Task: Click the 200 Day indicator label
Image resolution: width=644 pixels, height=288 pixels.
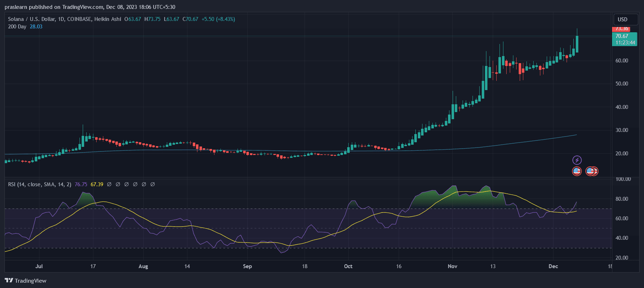Action: pyautogui.click(x=17, y=27)
